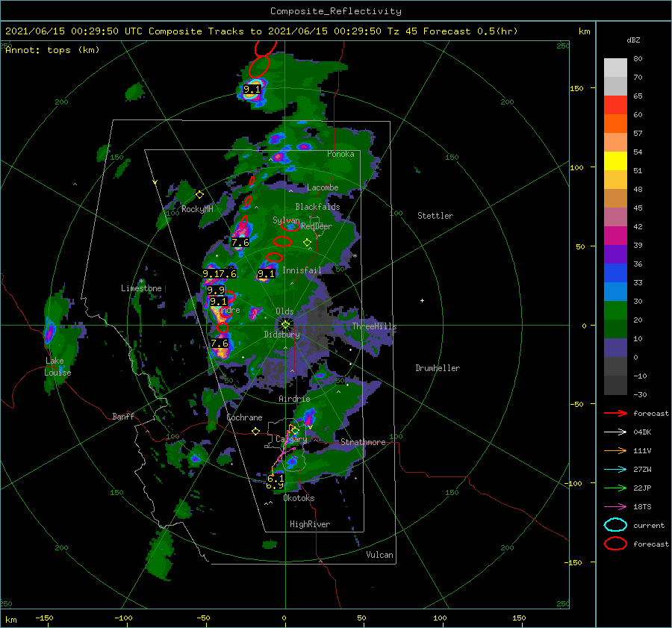Viewport: 672px width, 628px height.
Task: Click the yellow diamond marker below RedDeer
Action: (308, 243)
